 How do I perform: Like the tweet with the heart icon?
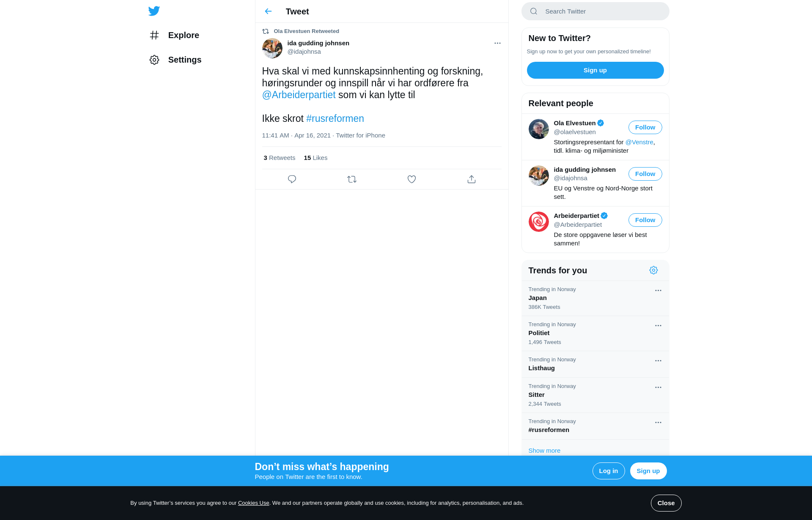[x=411, y=179]
